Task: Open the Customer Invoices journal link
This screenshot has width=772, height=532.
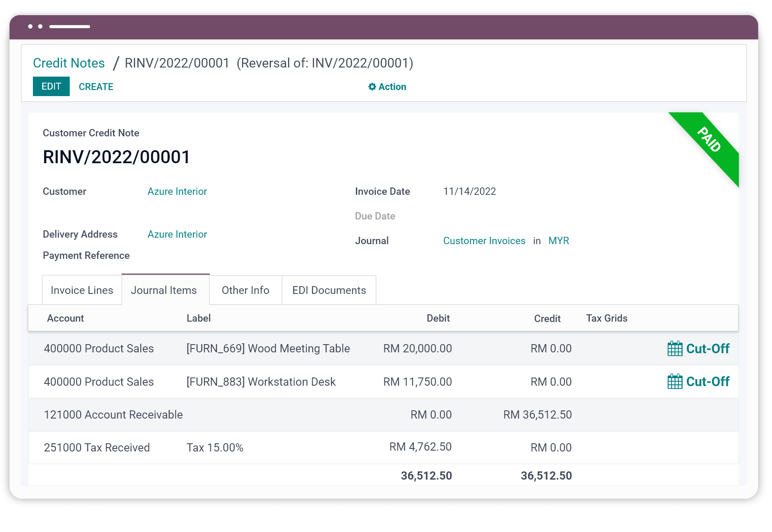Action: (x=484, y=241)
